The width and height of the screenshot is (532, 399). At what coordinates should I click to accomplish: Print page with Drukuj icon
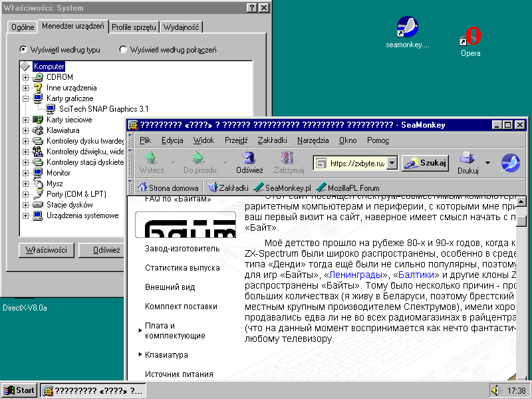[x=467, y=158]
